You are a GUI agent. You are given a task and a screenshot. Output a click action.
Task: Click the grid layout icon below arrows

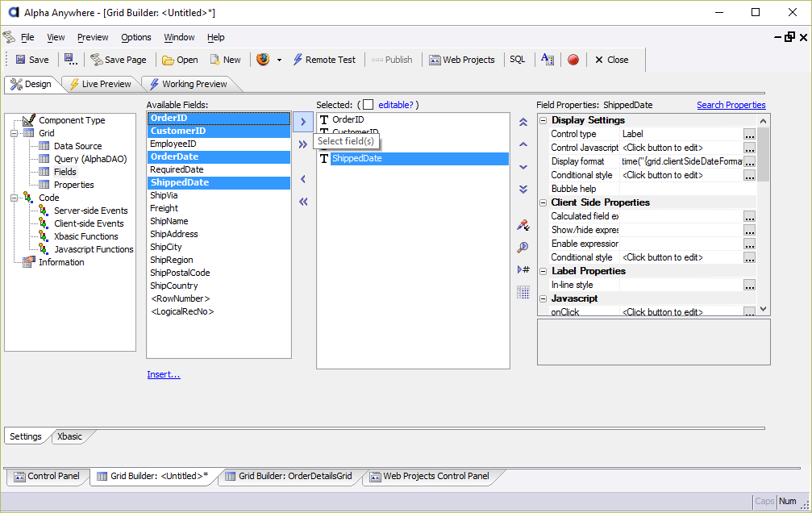pyautogui.click(x=523, y=292)
